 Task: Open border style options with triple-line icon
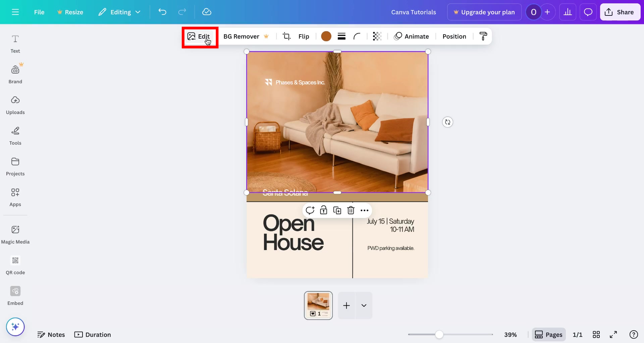(x=342, y=36)
